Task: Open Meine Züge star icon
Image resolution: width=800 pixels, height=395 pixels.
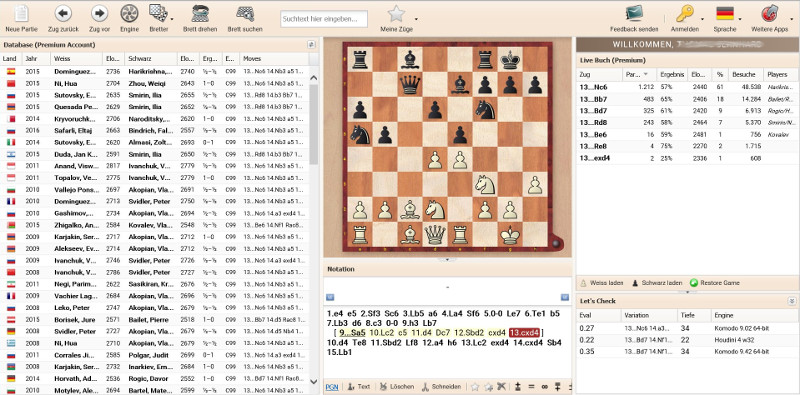Action: tap(396, 14)
